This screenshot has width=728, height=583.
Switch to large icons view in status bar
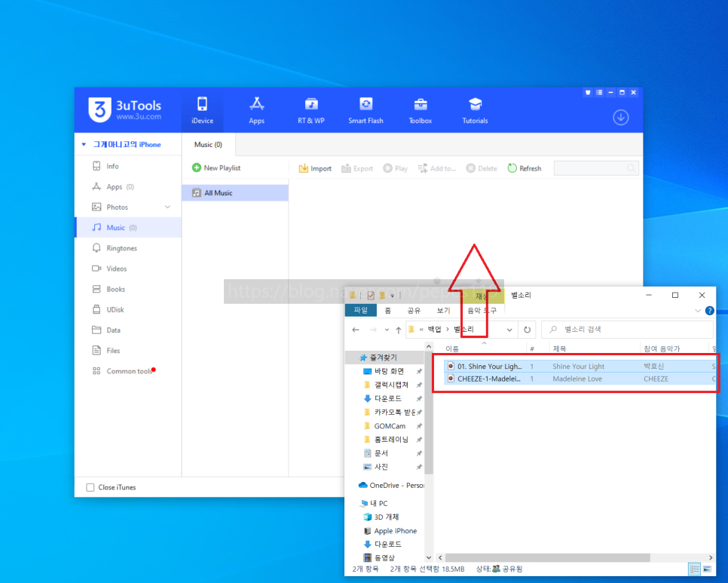click(707, 569)
